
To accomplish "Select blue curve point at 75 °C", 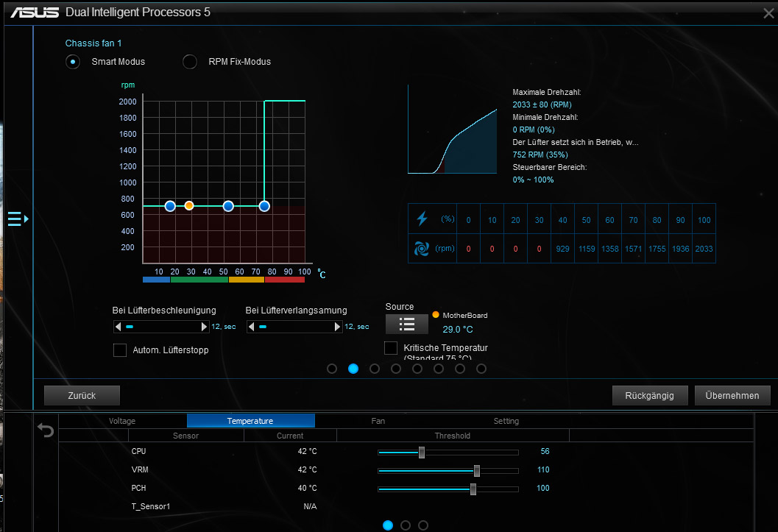I will pyautogui.click(x=264, y=206).
